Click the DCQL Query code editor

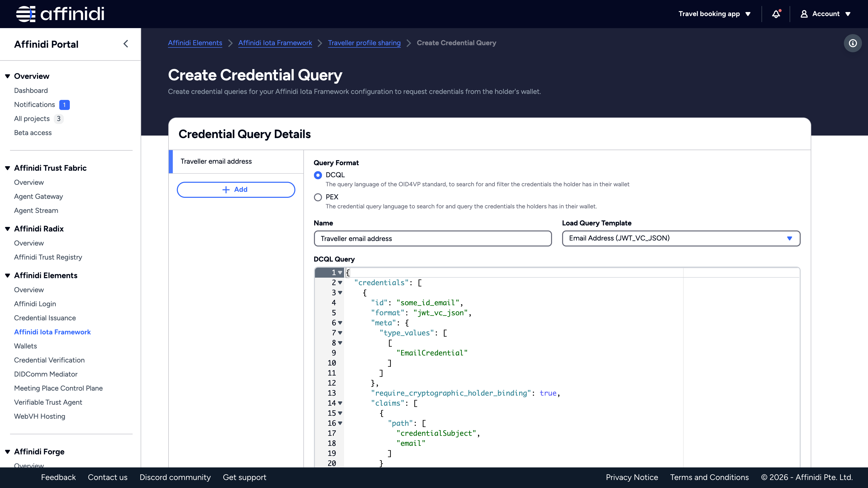(x=557, y=367)
